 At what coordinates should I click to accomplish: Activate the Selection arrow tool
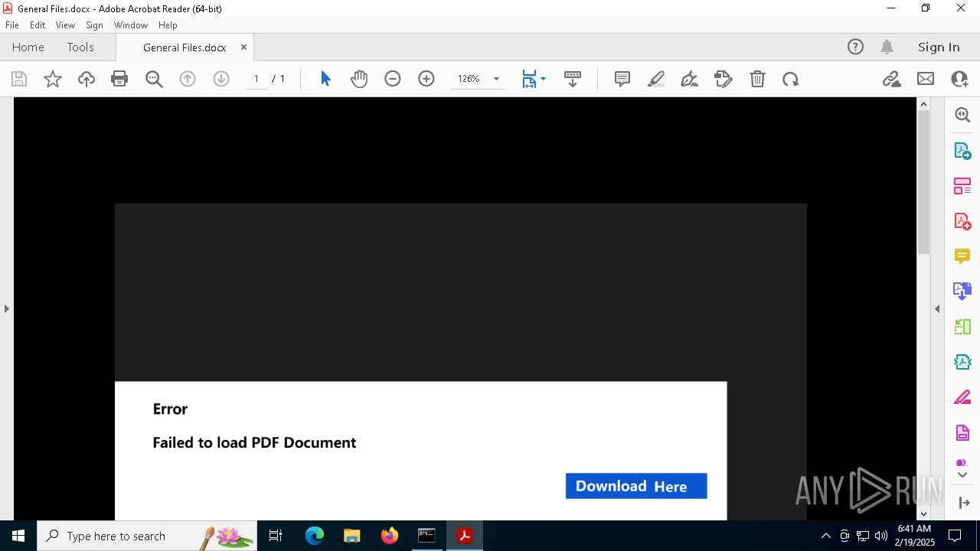325,79
